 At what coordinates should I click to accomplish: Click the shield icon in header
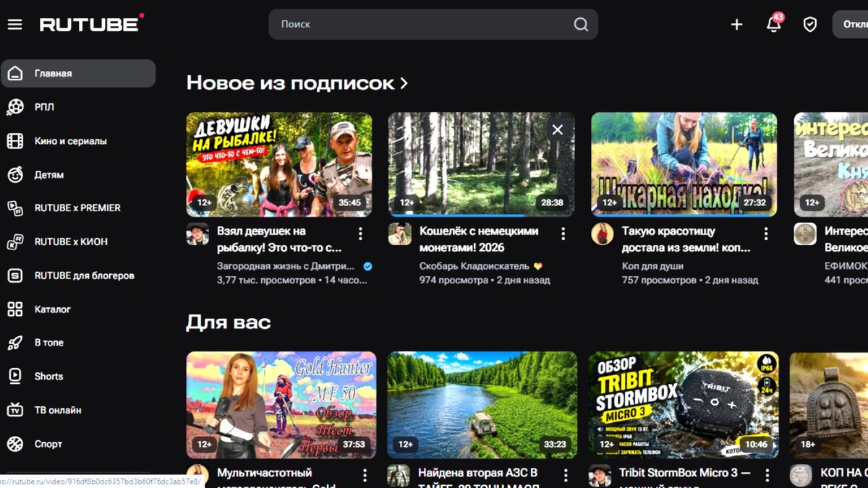pyautogui.click(x=810, y=25)
